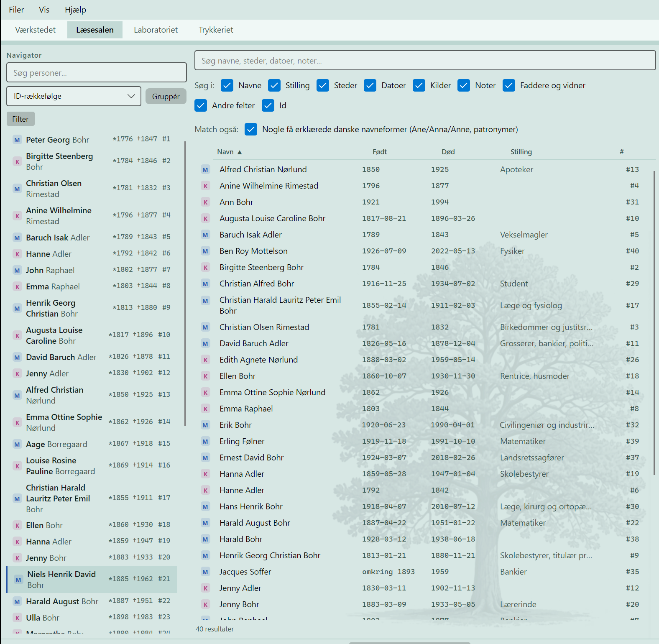This screenshot has width=659, height=644.
Task: Click the M icon in Ben Roy Mottelson result row
Action: pyautogui.click(x=205, y=251)
